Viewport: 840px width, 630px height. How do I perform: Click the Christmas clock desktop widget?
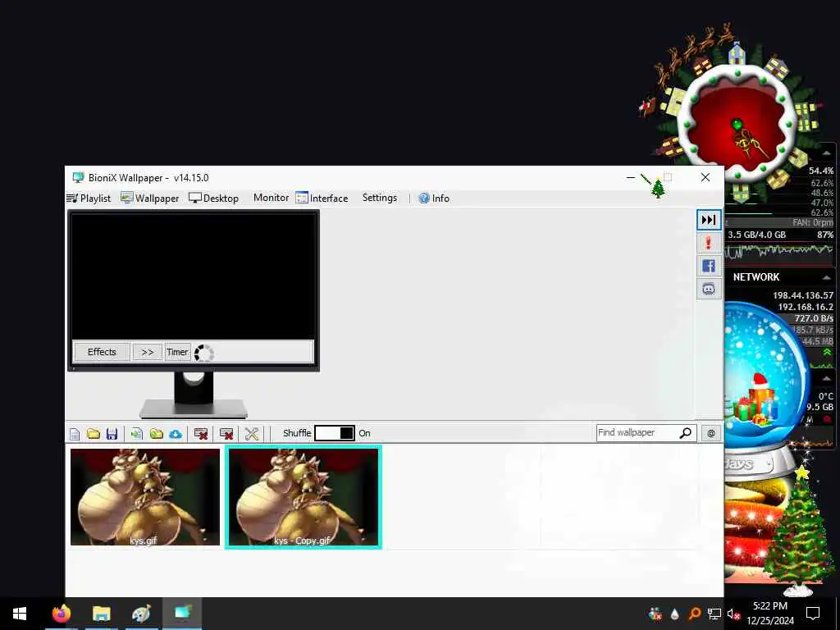738,123
